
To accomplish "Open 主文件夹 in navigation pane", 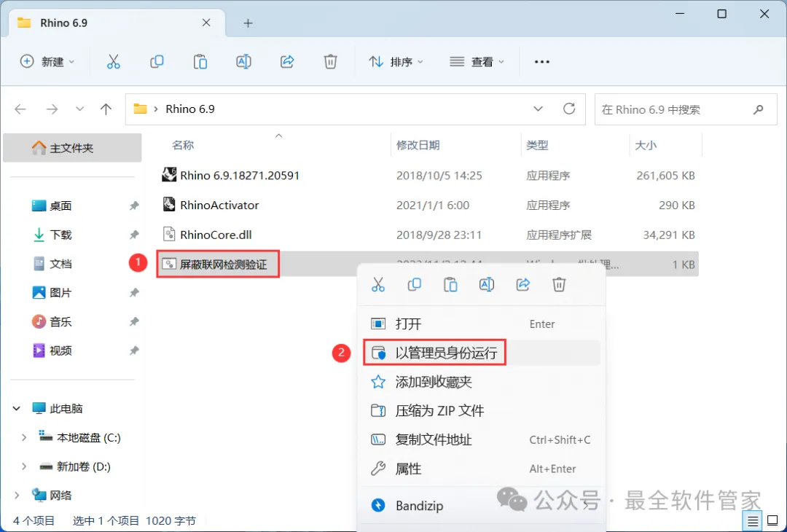I will (x=72, y=148).
